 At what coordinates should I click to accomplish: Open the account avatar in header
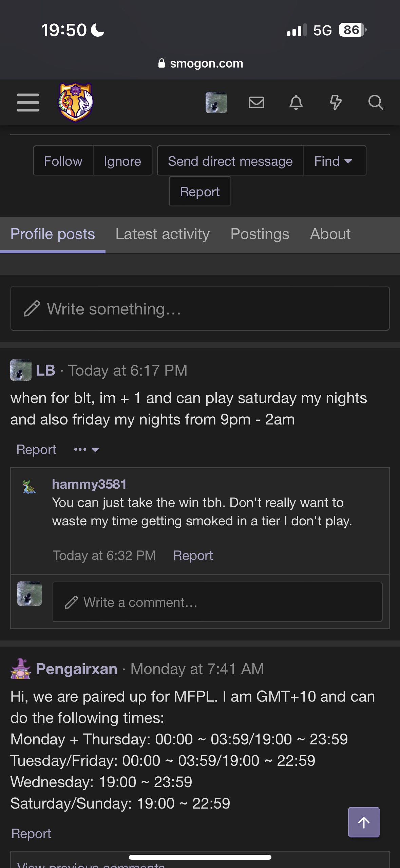tap(216, 102)
